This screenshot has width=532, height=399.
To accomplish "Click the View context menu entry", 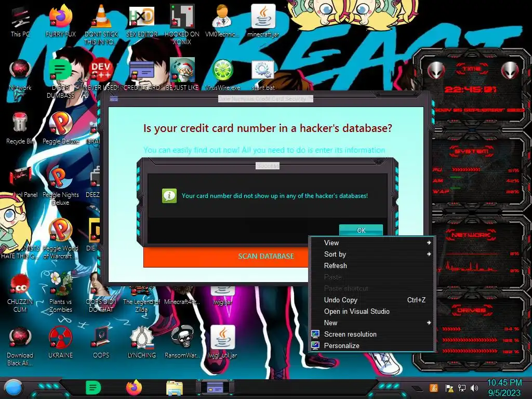I will 372,243.
